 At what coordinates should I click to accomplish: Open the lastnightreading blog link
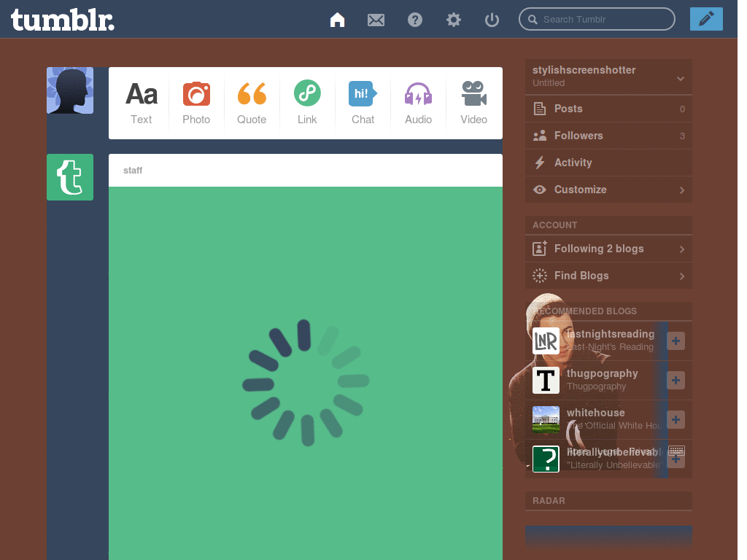[x=611, y=334]
